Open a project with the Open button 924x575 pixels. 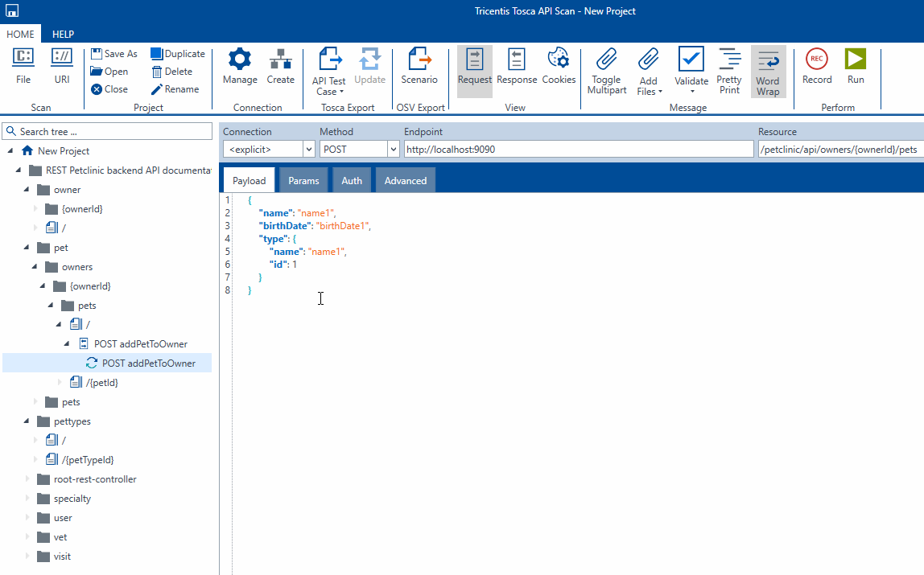pyautogui.click(x=109, y=72)
